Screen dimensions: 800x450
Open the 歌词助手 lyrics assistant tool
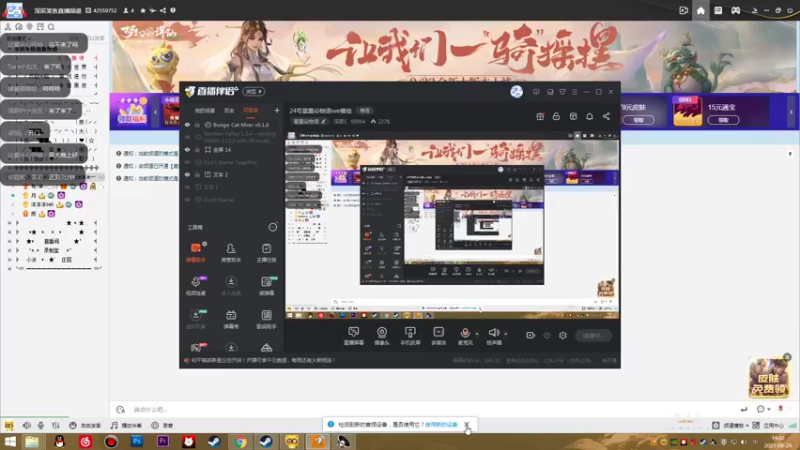(266, 319)
